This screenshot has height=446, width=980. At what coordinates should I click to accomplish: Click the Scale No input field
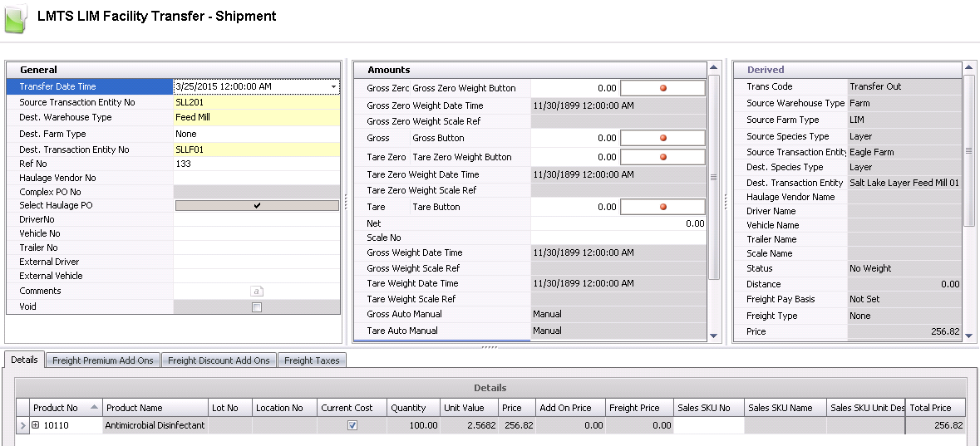[618, 238]
